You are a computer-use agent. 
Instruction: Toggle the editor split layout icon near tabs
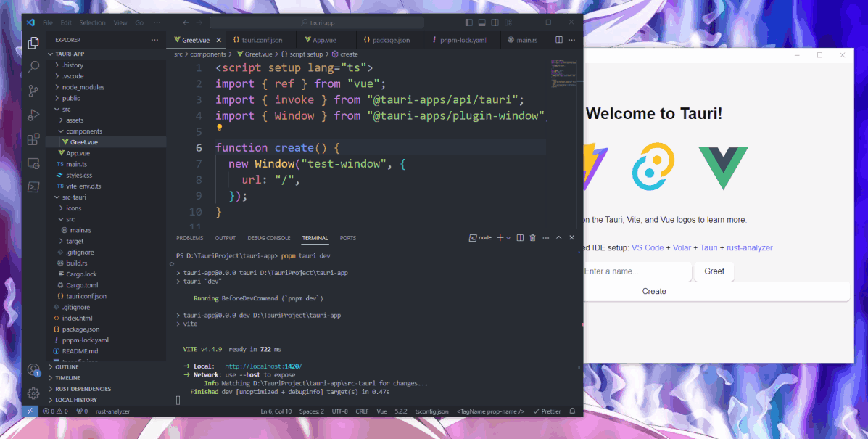point(558,39)
